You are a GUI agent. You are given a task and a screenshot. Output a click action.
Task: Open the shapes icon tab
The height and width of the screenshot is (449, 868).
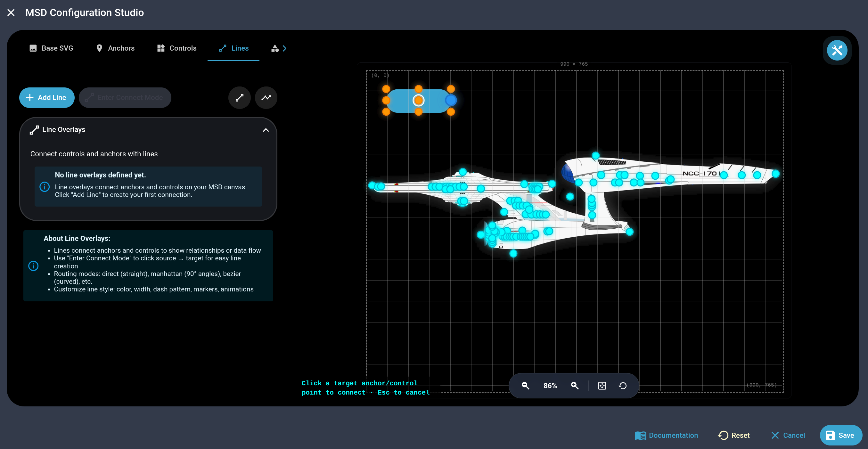(275, 48)
